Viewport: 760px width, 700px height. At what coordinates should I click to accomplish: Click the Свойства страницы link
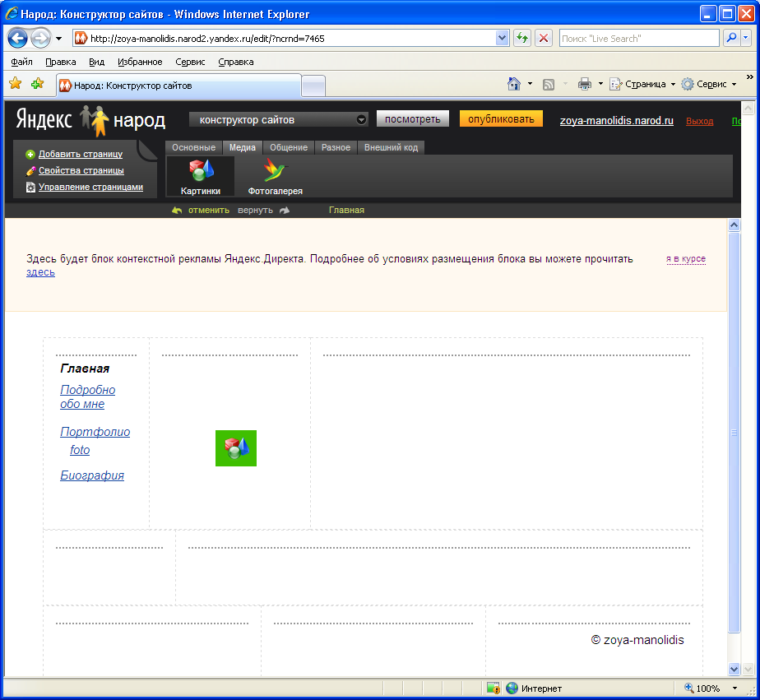tap(81, 170)
